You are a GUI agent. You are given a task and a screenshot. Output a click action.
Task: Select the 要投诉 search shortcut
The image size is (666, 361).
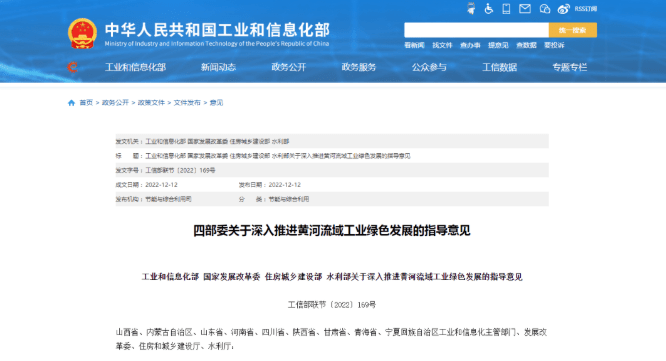point(554,45)
